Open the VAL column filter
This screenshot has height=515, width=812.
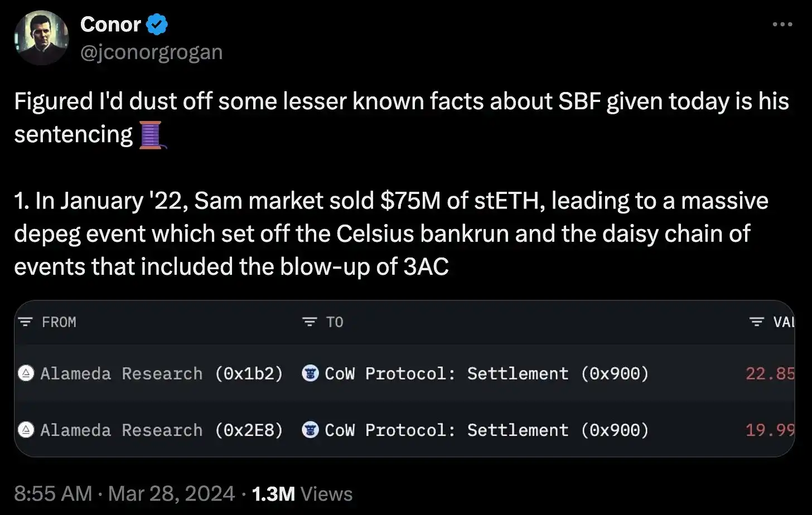click(757, 322)
